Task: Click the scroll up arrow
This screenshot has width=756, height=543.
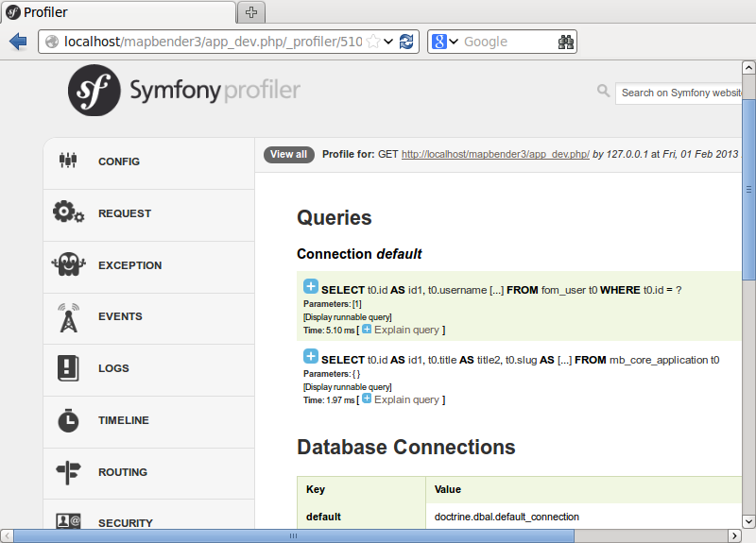Action: click(748, 67)
